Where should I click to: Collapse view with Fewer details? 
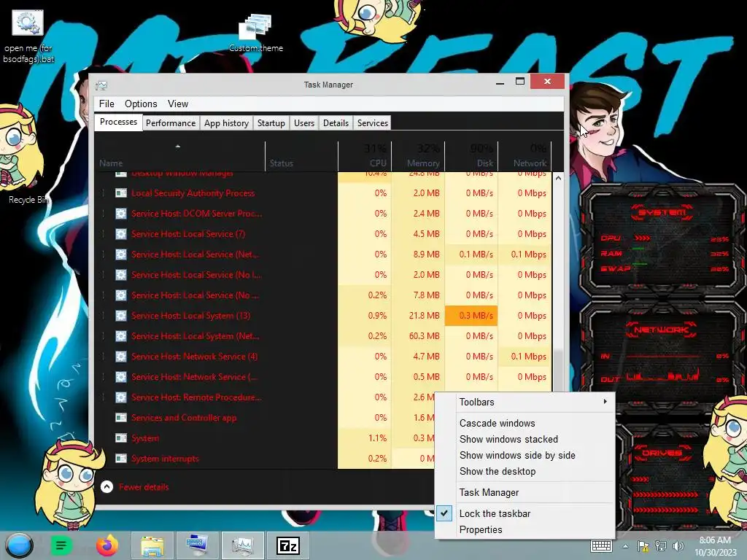point(134,486)
